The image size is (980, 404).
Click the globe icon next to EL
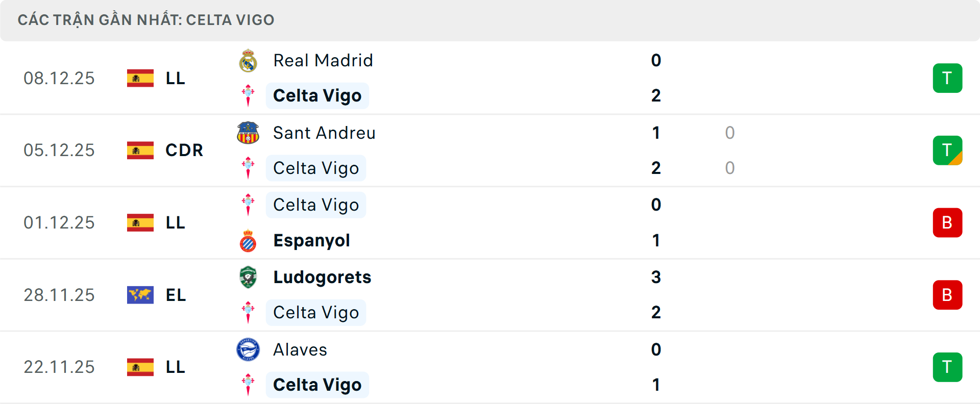pos(140,295)
